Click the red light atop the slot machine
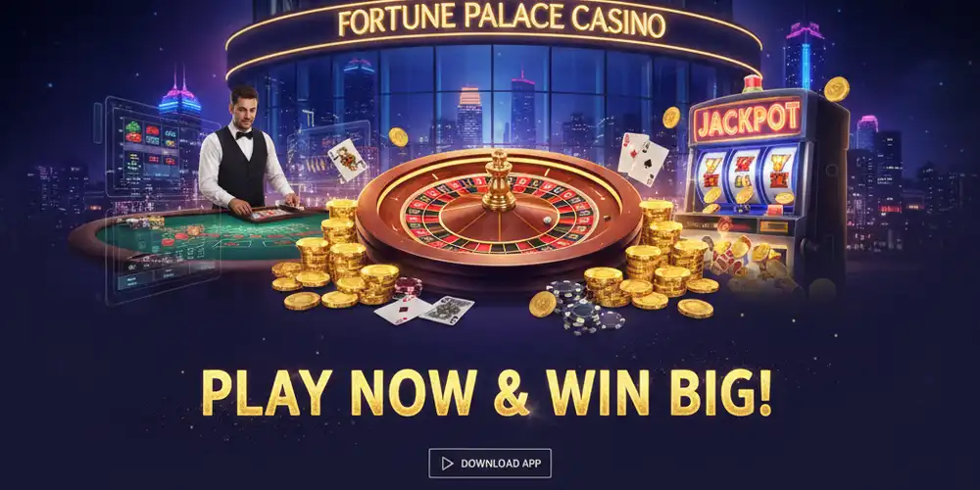The image size is (980, 490). click(x=753, y=83)
